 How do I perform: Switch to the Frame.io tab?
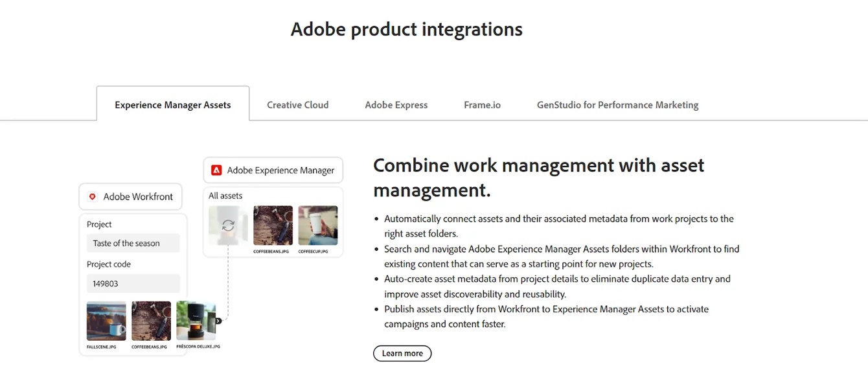tap(483, 104)
